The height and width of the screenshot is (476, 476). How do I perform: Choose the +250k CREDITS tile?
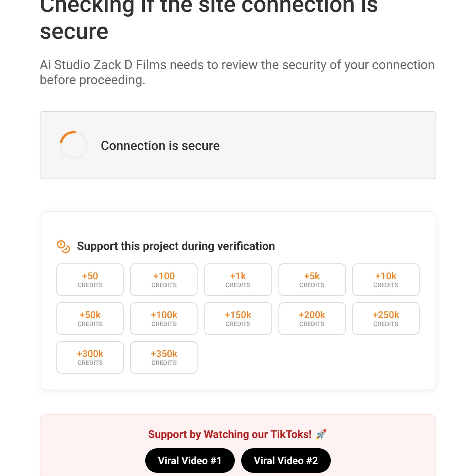point(386,319)
